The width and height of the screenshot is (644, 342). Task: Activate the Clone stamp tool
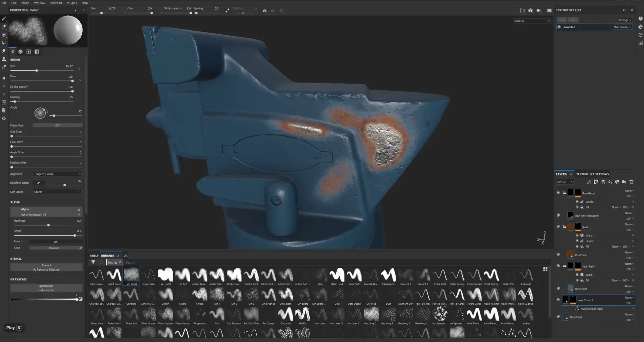tap(4, 59)
